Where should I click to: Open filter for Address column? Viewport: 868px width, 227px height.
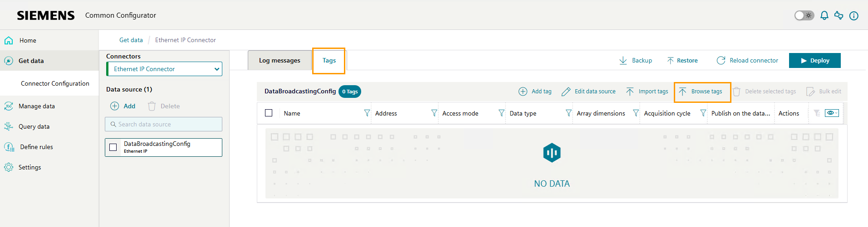pyautogui.click(x=434, y=113)
